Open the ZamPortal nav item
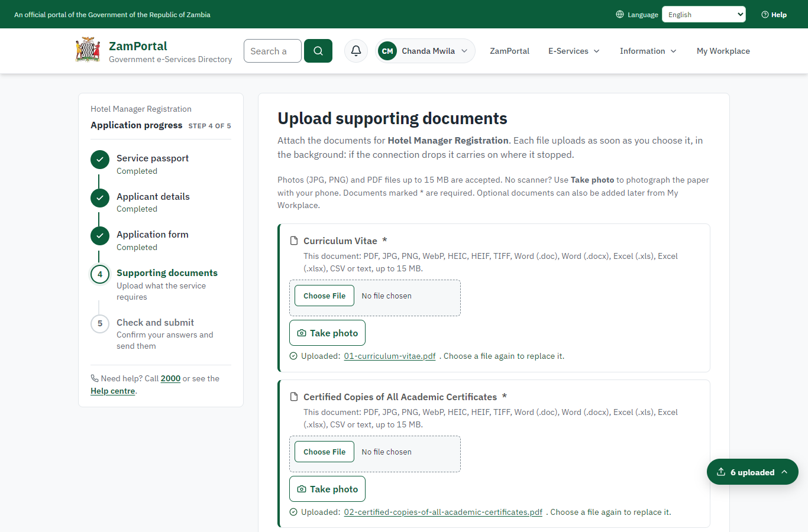This screenshot has width=808, height=532. tap(509, 51)
